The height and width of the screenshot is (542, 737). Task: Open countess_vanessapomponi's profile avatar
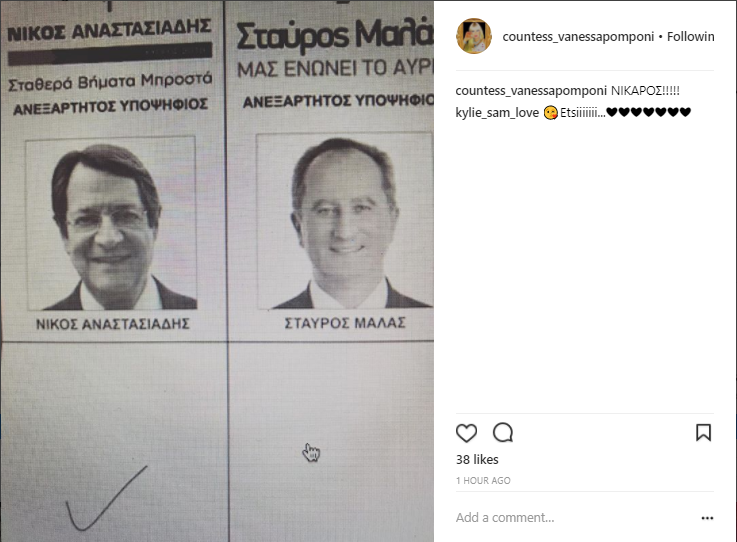[x=474, y=36]
